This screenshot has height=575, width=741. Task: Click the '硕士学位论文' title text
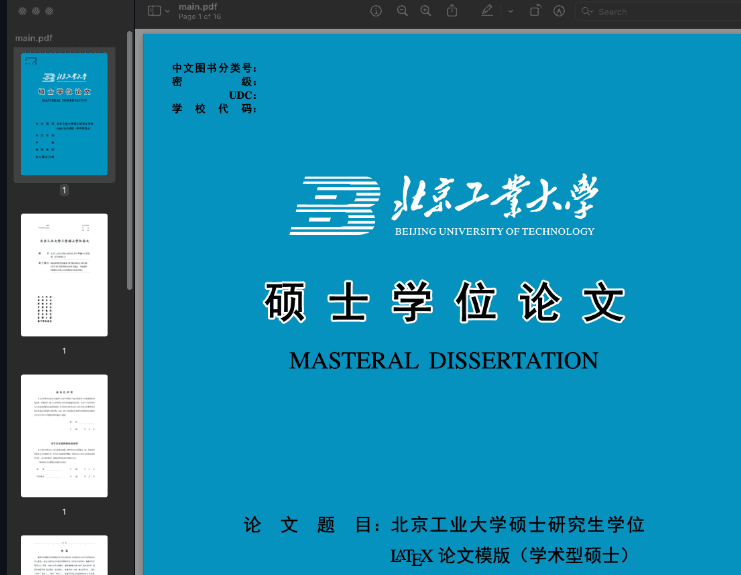(445, 301)
